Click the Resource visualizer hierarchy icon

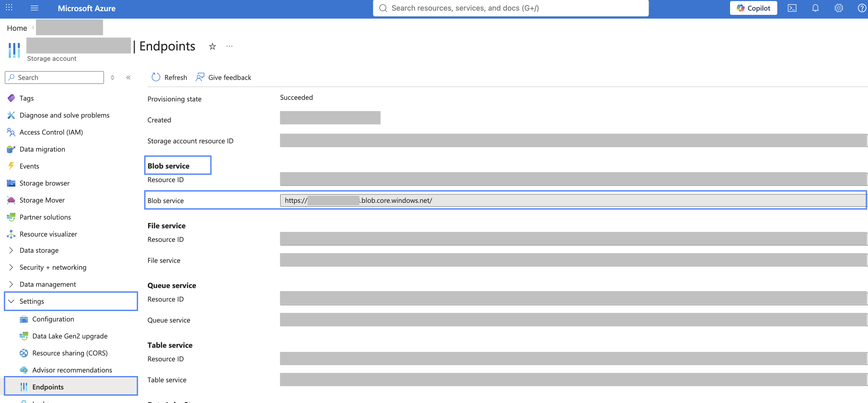click(x=11, y=234)
